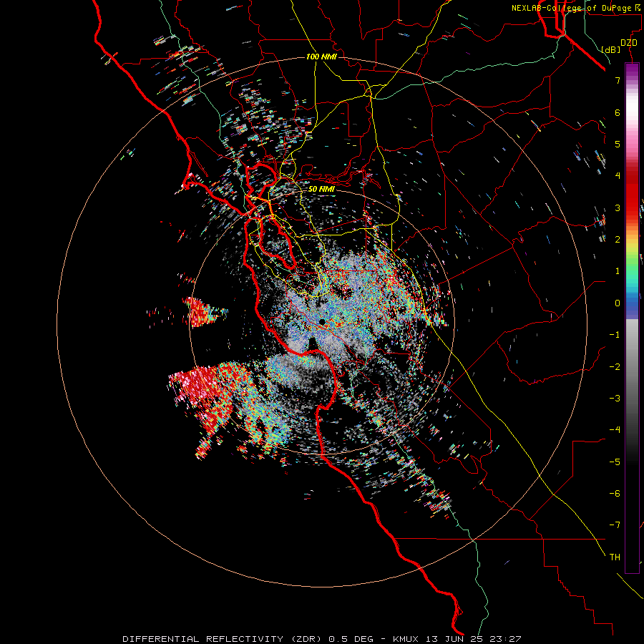Click the -5 value on the color scale

(x=615, y=462)
